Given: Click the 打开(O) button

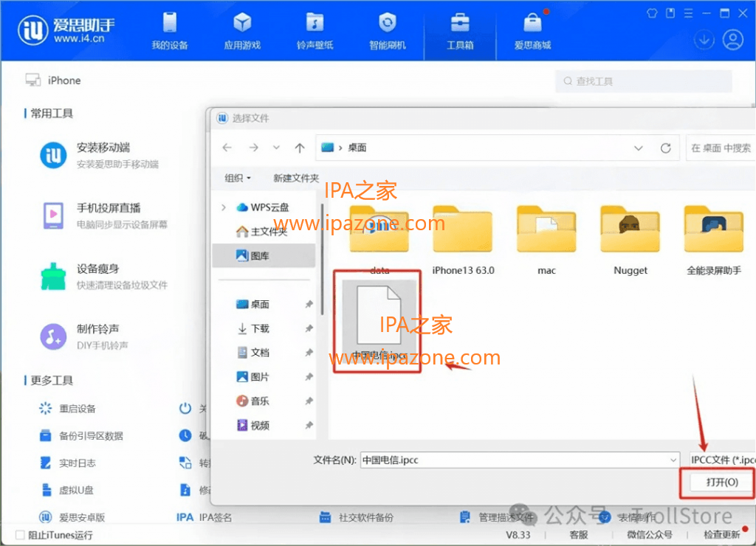Looking at the screenshot, I should point(722,483).
